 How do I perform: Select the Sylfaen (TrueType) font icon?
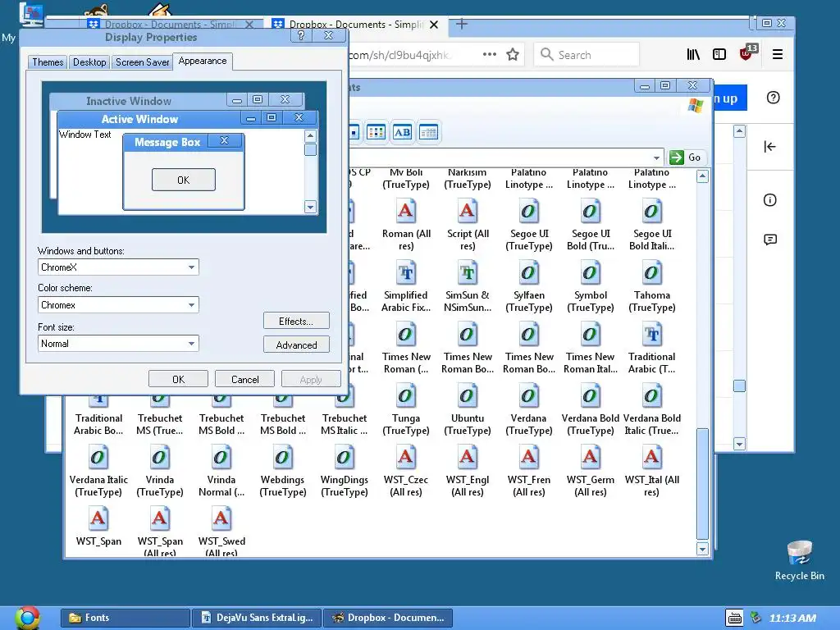pyautogui.click(x=529, y=272)
